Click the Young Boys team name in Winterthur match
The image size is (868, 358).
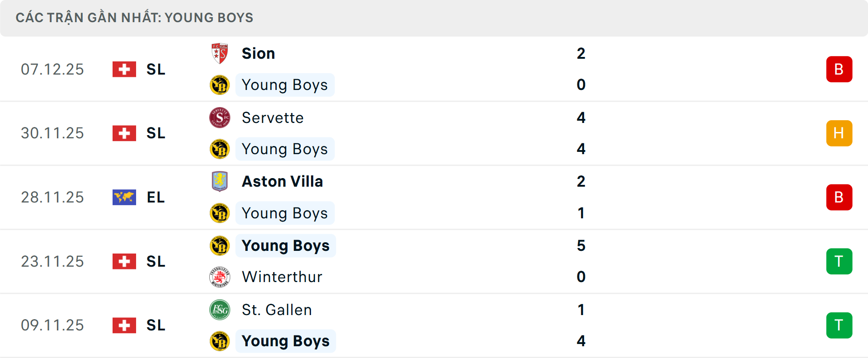click(285, 245)
